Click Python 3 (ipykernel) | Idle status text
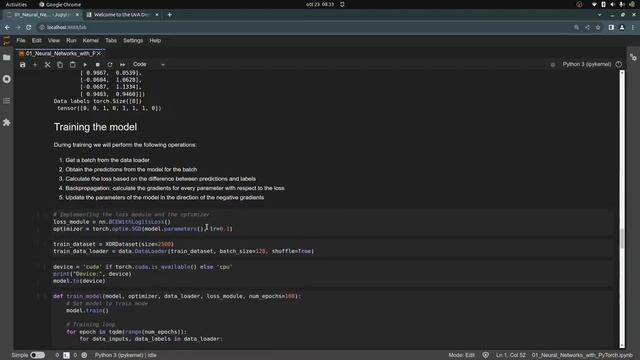 coord(125,355)
